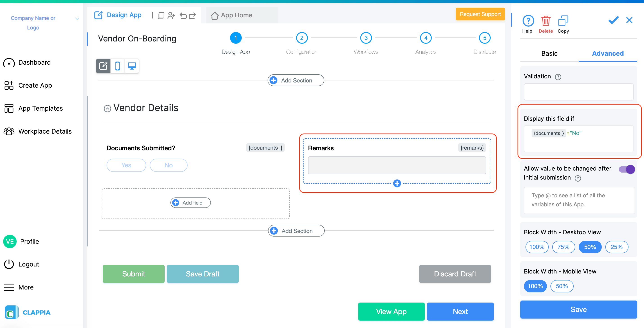Open the Help question icon

click(528, 21)
